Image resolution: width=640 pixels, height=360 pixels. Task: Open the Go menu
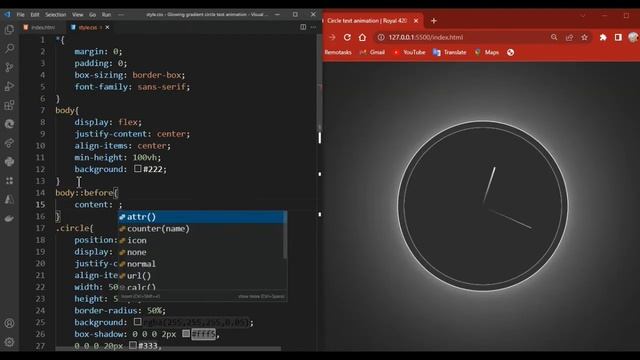93,14
